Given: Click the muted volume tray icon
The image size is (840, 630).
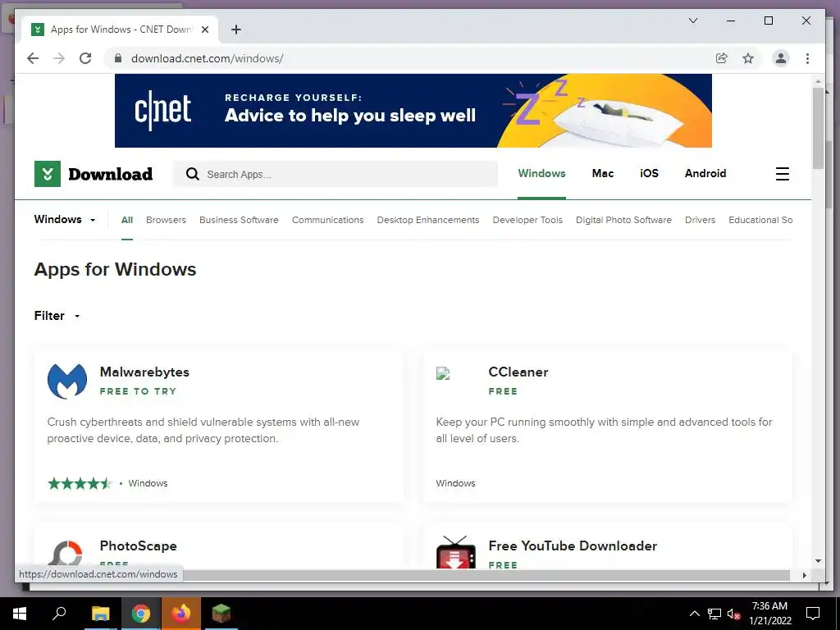Looking at the screenshot, I should point(734,614).
